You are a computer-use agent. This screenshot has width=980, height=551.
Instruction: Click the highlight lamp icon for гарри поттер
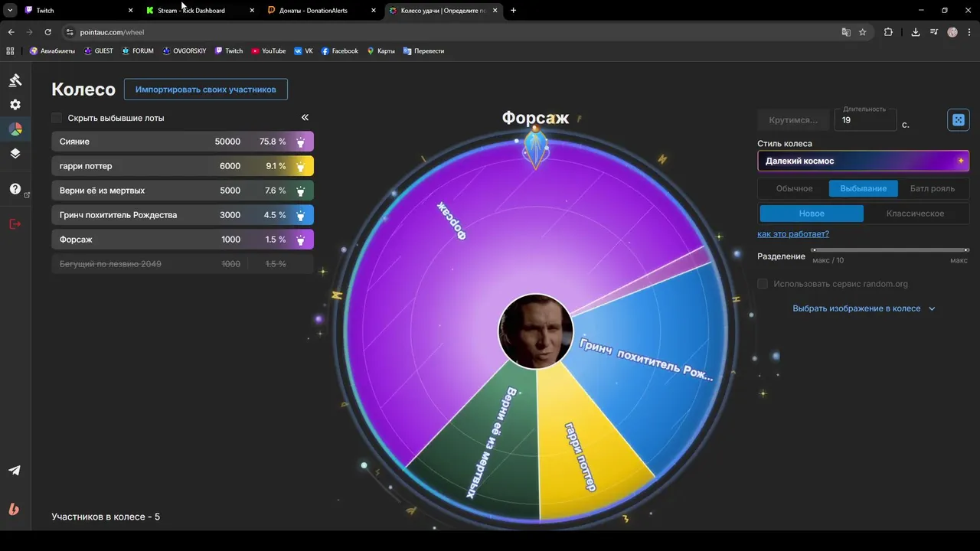301,166
